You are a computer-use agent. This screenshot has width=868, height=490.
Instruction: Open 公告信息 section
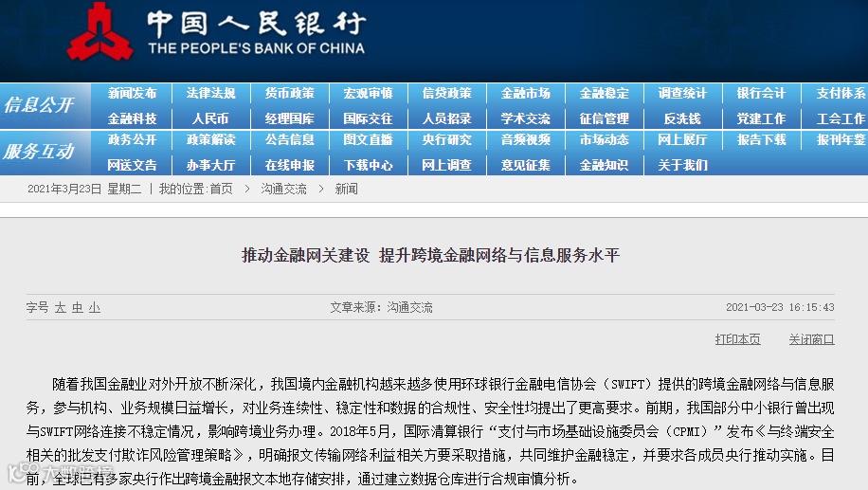pos(290,139)
